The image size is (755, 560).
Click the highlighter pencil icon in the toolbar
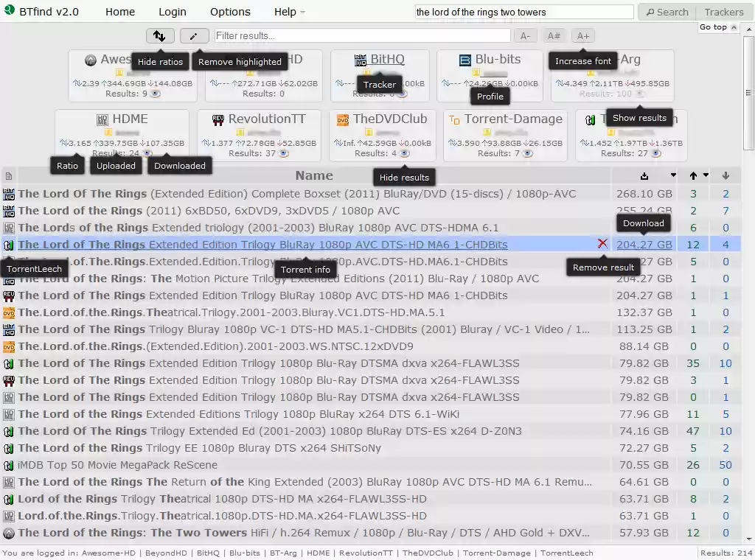pyautogui.click(x=195, y=35)
